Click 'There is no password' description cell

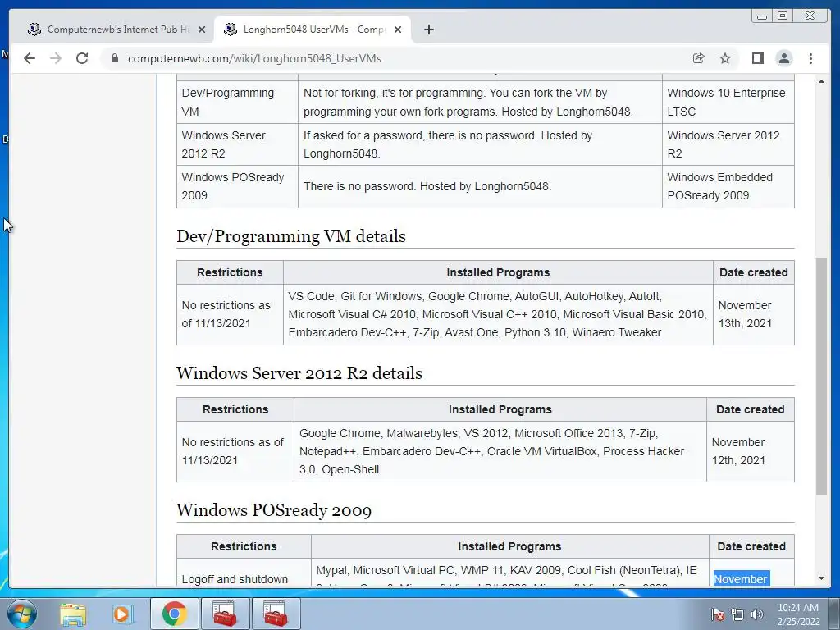click(480, 186)
